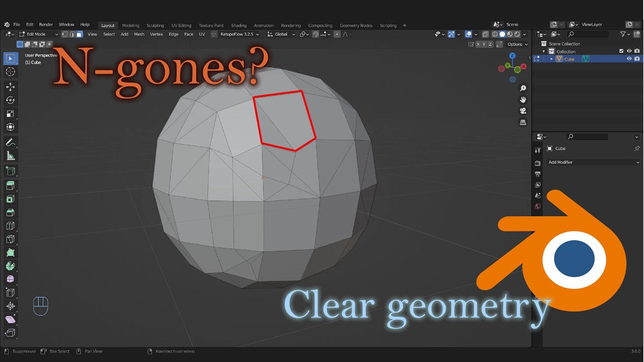This screenshot has width=644, height=362.
Task: Select the Move tool
Action: point(10,87)
